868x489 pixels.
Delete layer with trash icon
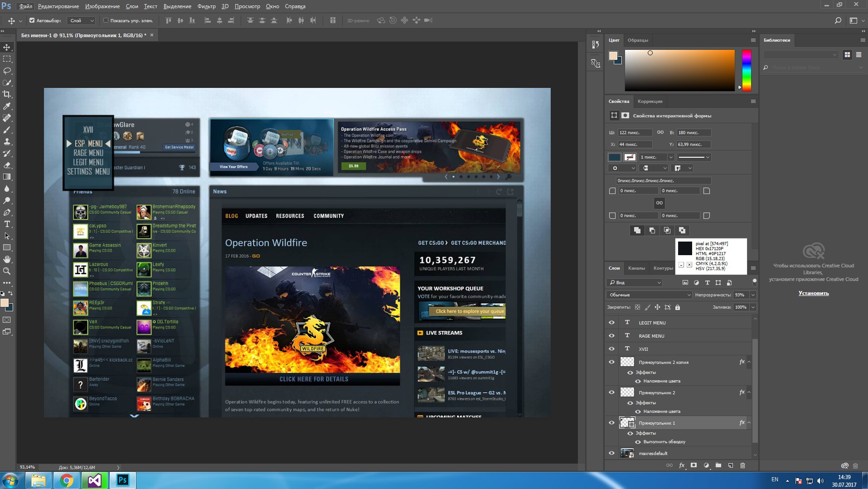(x=742, y=465)
